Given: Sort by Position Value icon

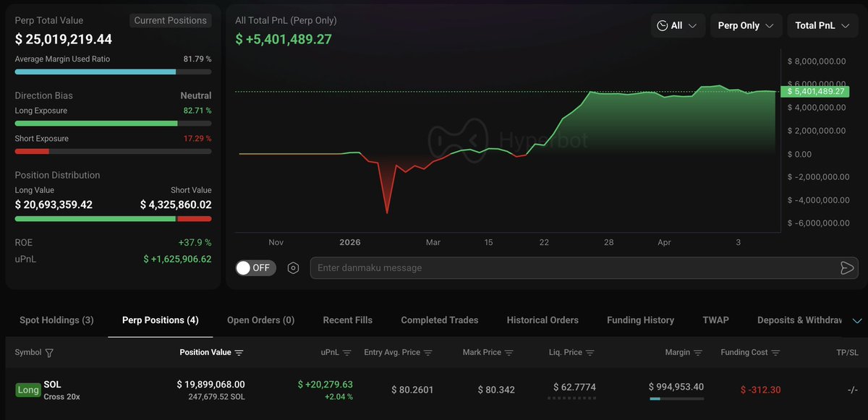Looking at the screenshot, I should 239,353.
